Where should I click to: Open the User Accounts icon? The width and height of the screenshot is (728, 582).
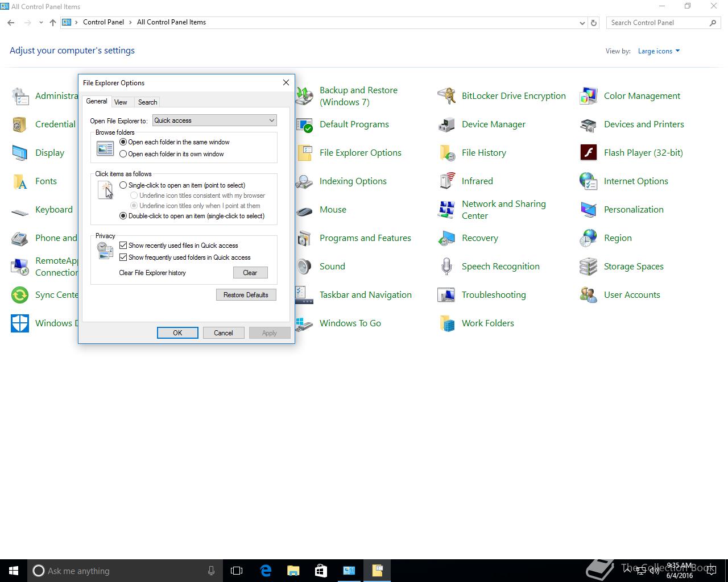click(x=589, y=295)
